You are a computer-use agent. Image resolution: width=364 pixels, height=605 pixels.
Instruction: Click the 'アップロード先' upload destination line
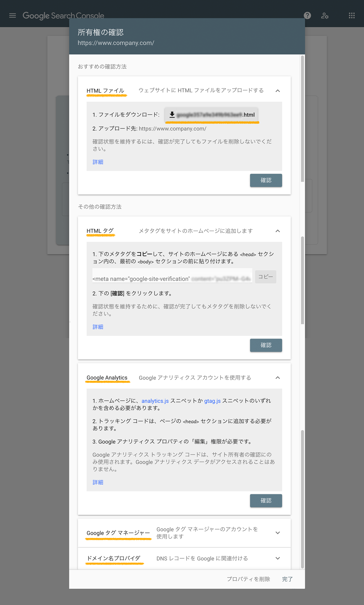(149, 128)
